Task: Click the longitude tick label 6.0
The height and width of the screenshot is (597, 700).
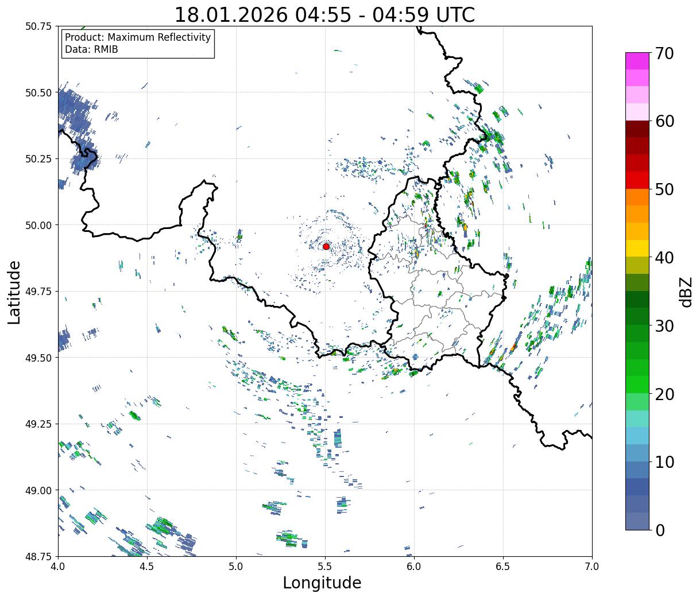Action: coord(414,567)
